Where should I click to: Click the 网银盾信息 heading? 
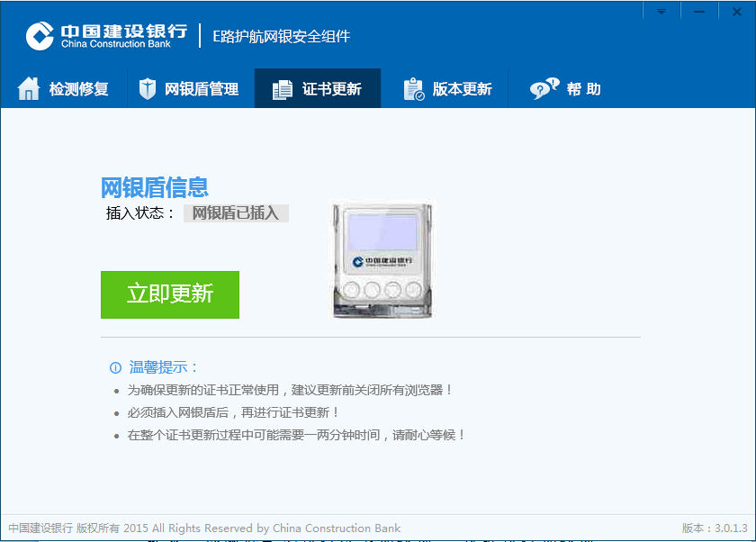154,187
